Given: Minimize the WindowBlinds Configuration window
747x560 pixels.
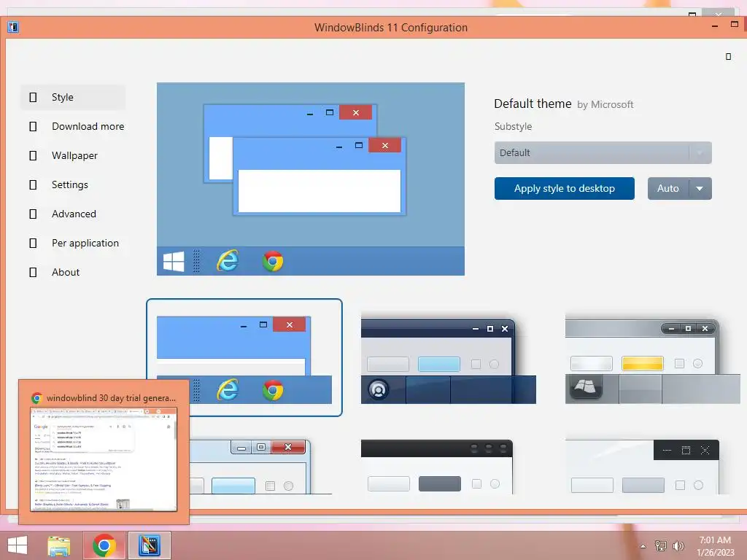Looking at the screenshot, I should click(x=715, y=26).
